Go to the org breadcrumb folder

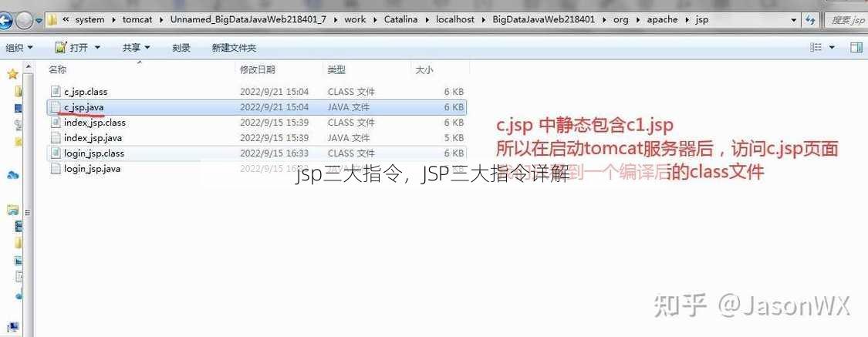click(620, 19)
